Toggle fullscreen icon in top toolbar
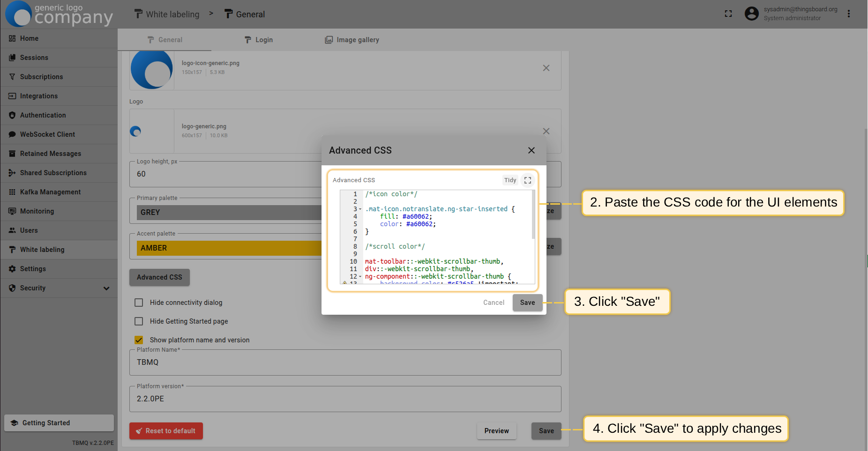 [728, 14]
